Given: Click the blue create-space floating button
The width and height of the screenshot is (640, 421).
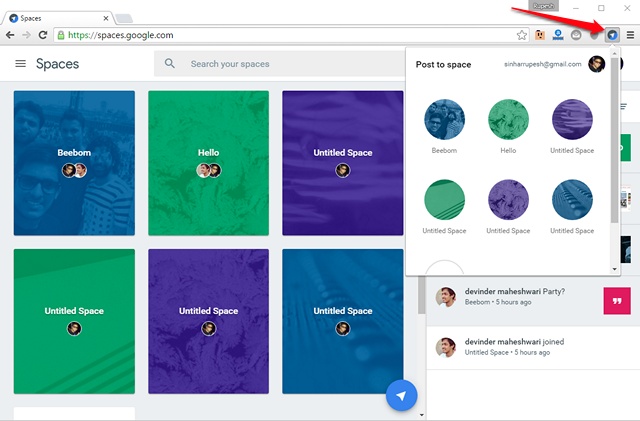Looking at the screenshot, I should (402, 395).
